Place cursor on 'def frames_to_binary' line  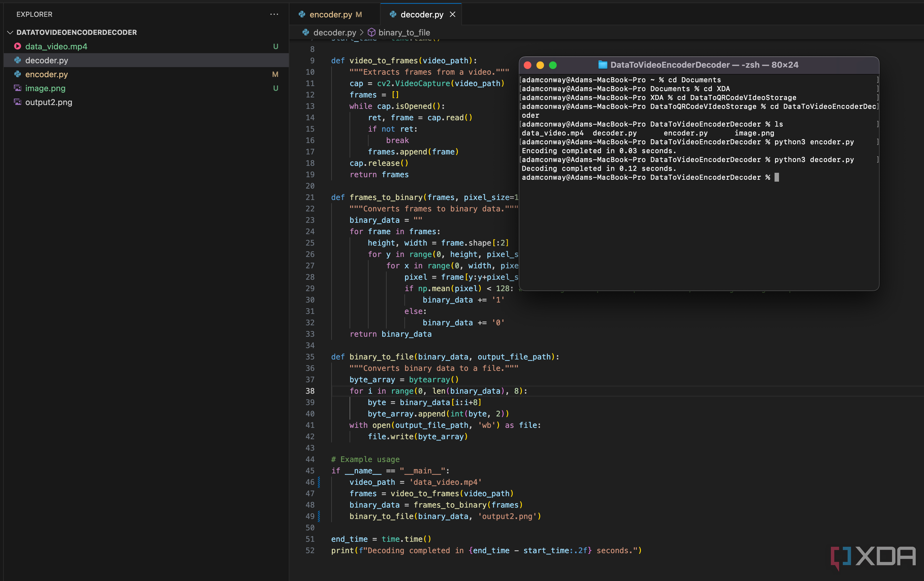tap(424, 197)
